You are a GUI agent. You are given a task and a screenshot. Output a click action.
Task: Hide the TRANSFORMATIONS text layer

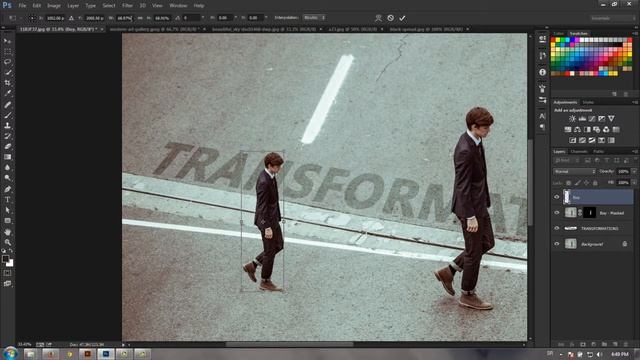click(x=556, y=228)
